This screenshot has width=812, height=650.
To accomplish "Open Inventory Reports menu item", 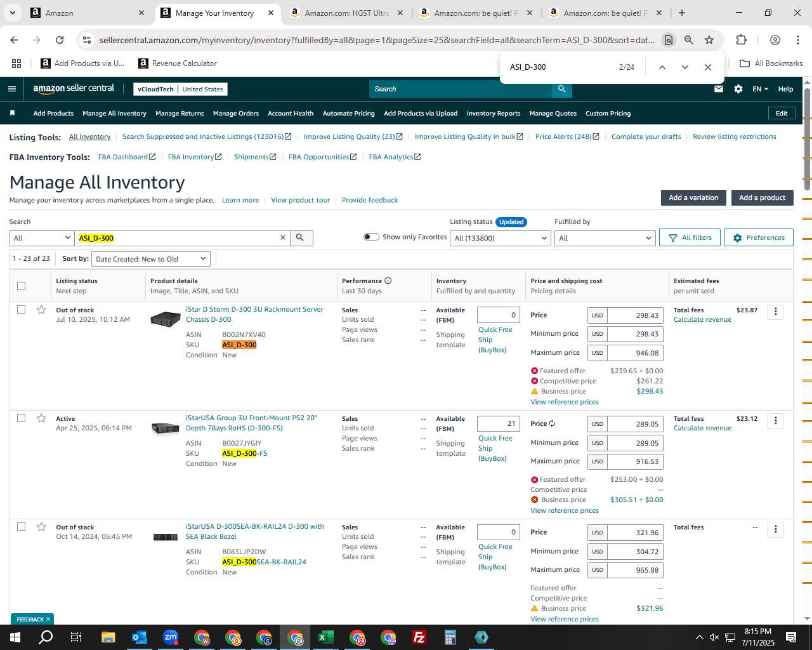I will [494, 113].
